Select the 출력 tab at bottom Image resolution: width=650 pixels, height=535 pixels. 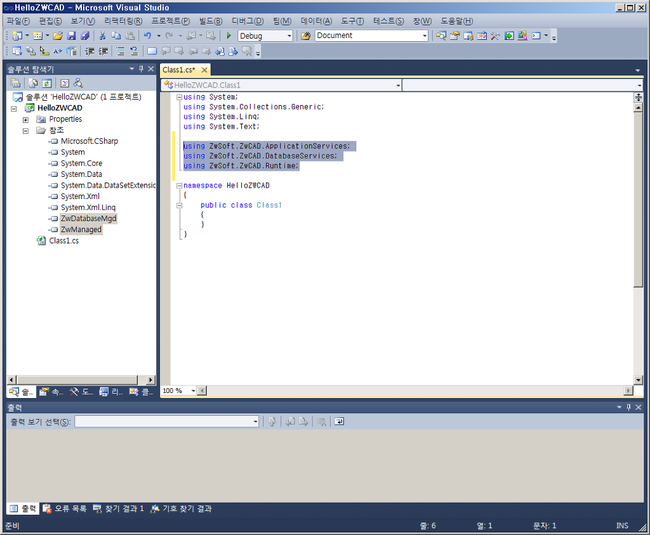24,508
